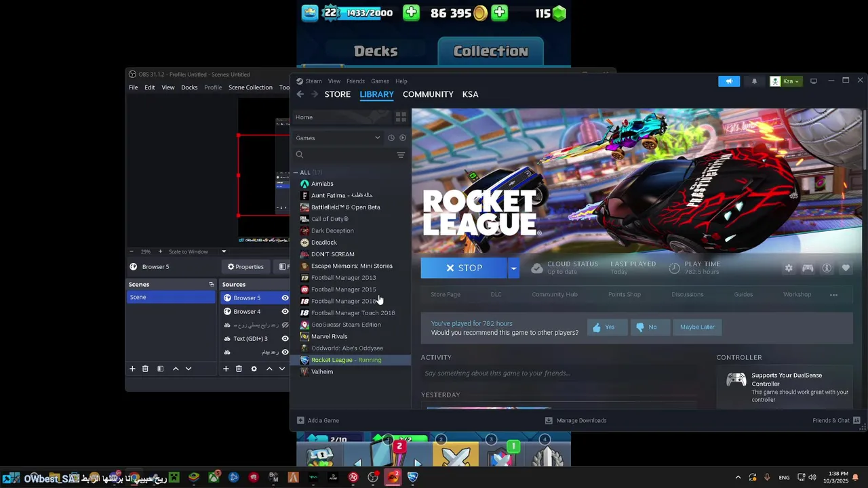The width and height of the screenshot is (868, 488).
Task: Open Steam notifications bell
Action: point(754,81)
